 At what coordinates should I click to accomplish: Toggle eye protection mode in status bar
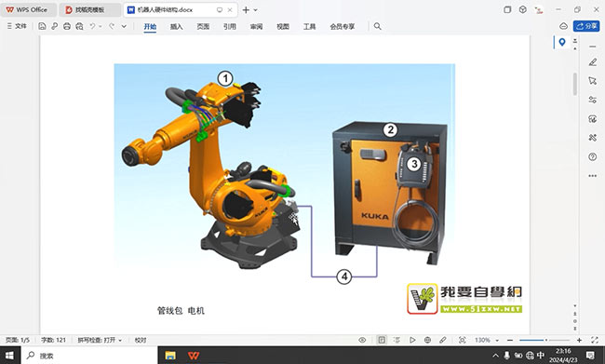(x=362, y=340)
